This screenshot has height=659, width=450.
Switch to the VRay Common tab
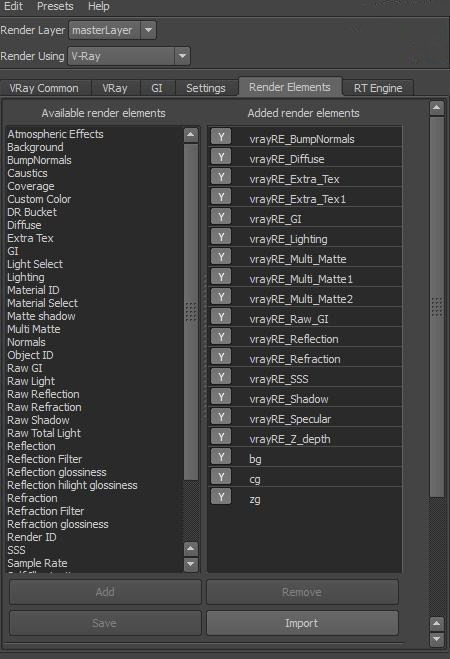44,88
